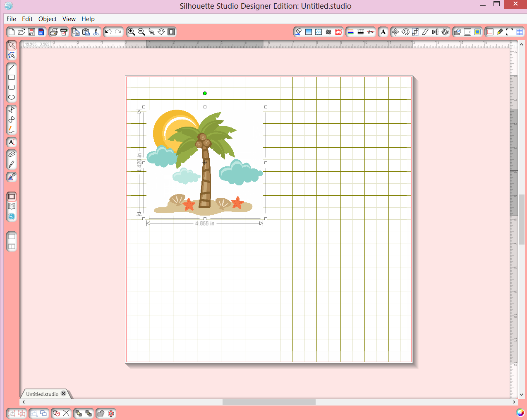Open the Fill Pattern options

(318, 31)
